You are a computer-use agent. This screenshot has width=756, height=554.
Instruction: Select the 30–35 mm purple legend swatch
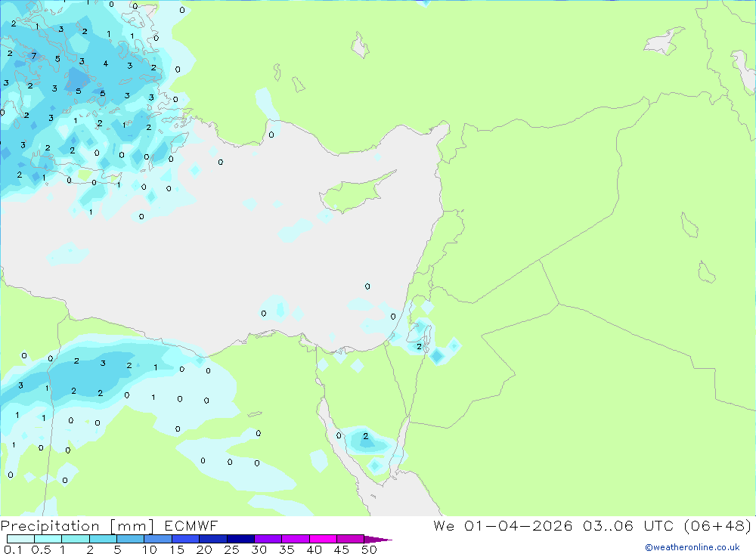pos(268,539)
